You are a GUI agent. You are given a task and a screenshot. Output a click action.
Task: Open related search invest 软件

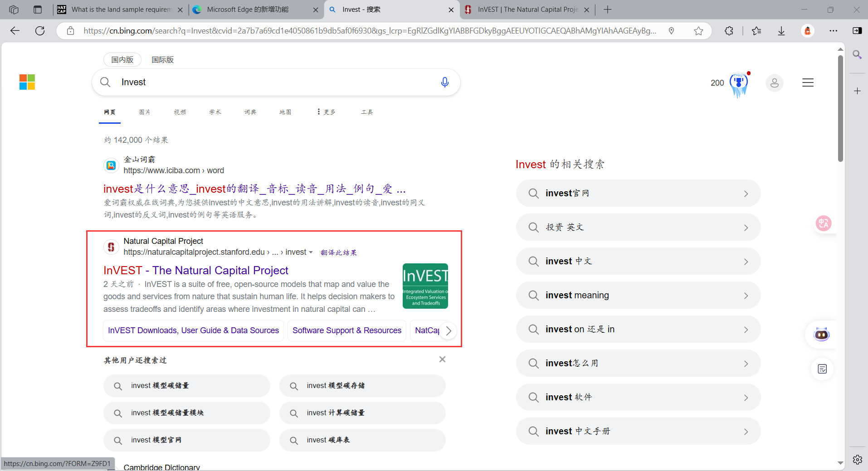click(x=638, y=398)
